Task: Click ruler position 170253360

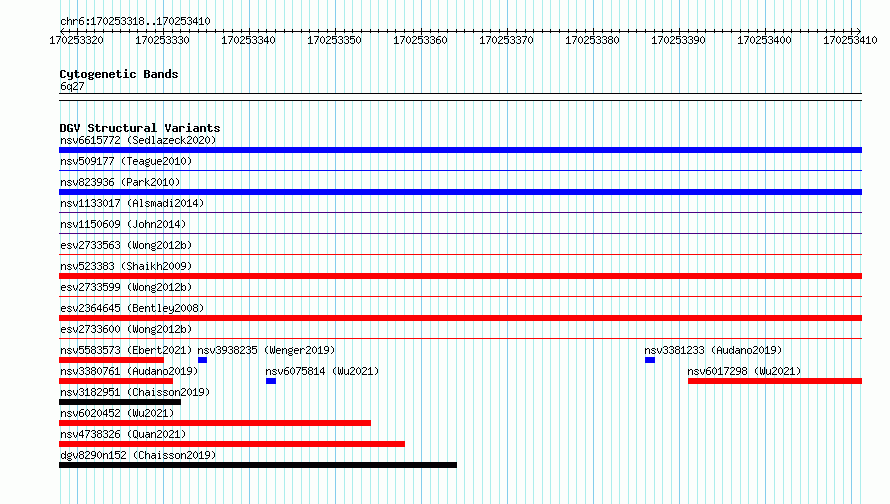Action: pyautogui.click(x=421, y=40)
